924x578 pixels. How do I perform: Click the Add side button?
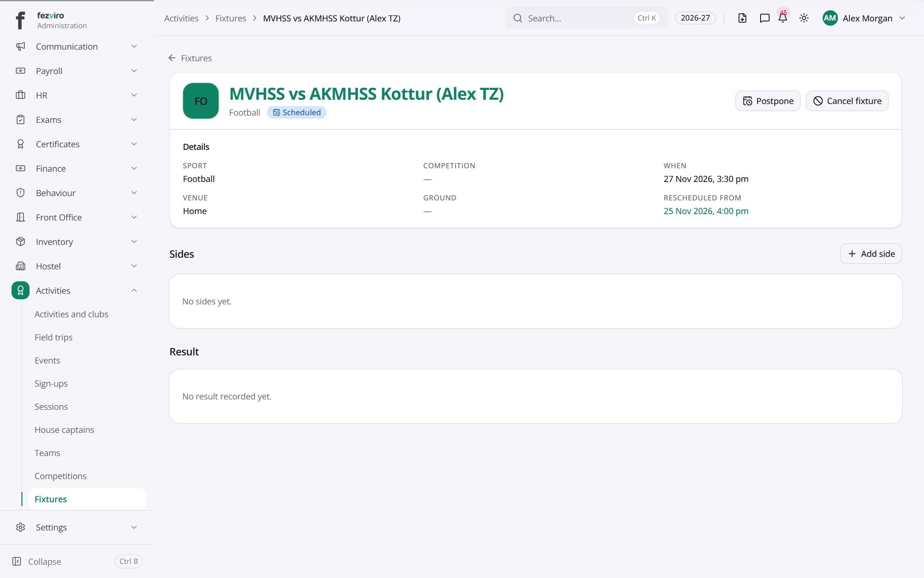[x=871, y=254]
